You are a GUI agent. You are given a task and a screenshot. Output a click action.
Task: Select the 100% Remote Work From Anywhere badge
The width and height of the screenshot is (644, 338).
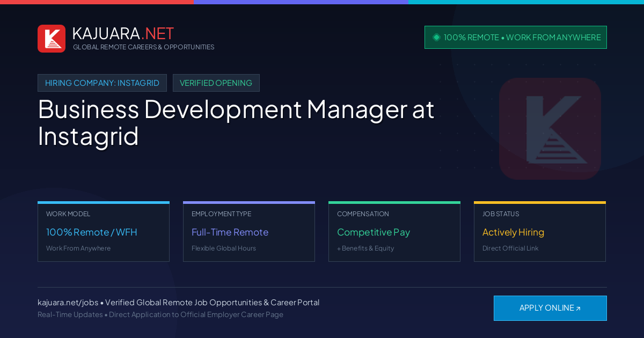pos(516,38)
